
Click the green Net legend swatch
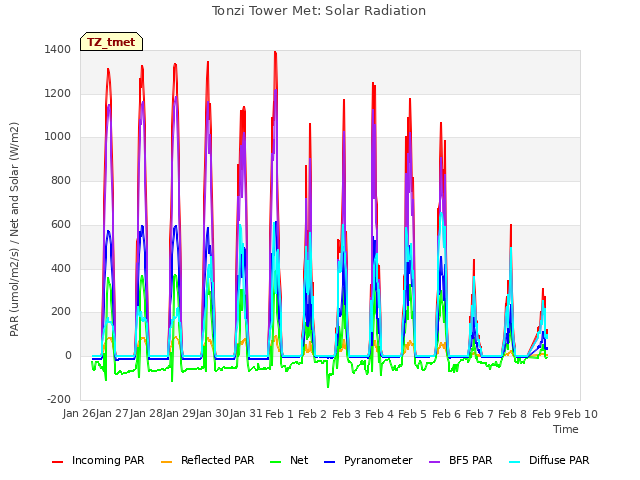[x=276, y=462]
